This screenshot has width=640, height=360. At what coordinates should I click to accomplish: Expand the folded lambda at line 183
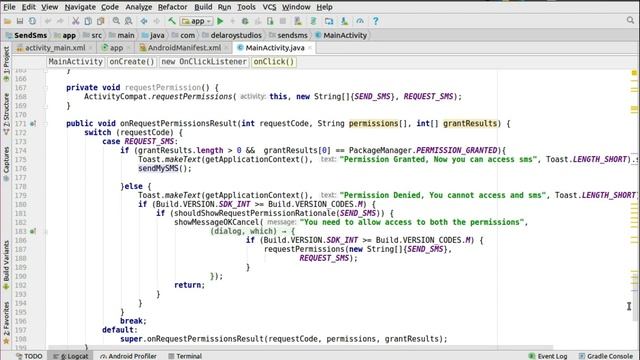click(46, 231)
